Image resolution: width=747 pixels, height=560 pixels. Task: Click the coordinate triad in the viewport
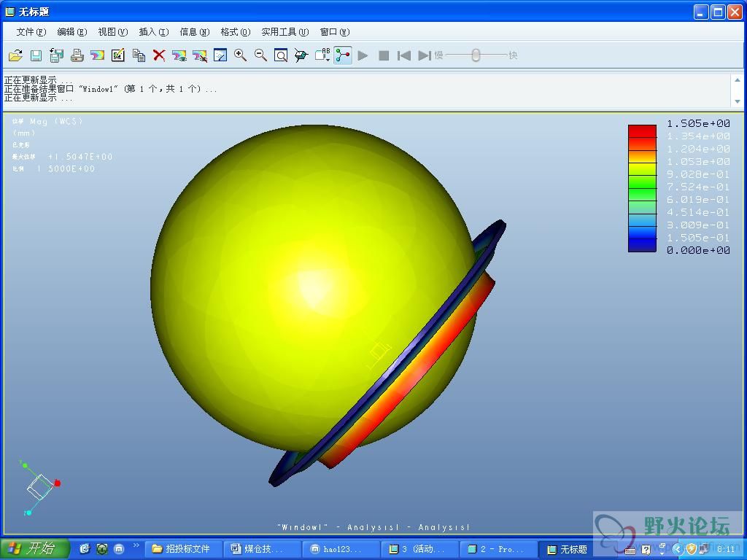coord(40,487)
